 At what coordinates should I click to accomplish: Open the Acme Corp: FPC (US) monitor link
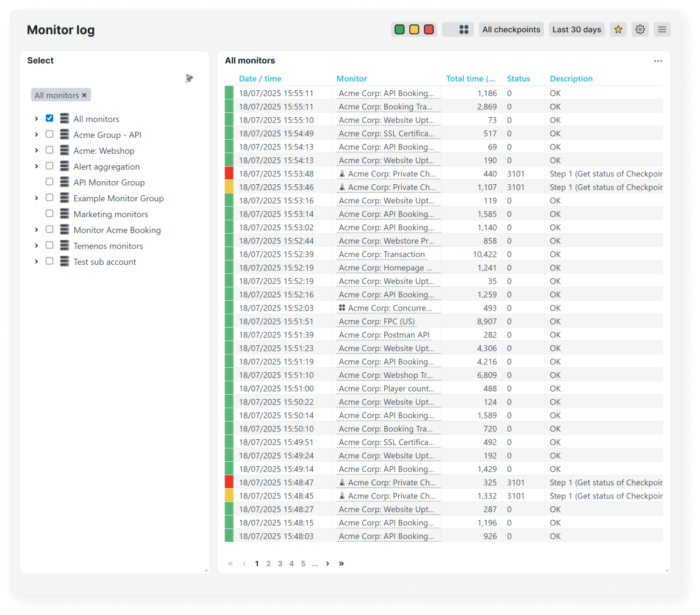coord(376,321)
